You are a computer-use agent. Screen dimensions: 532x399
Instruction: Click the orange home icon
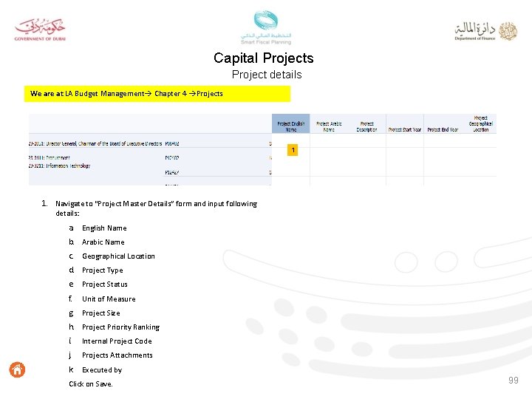tap(17, 369)
